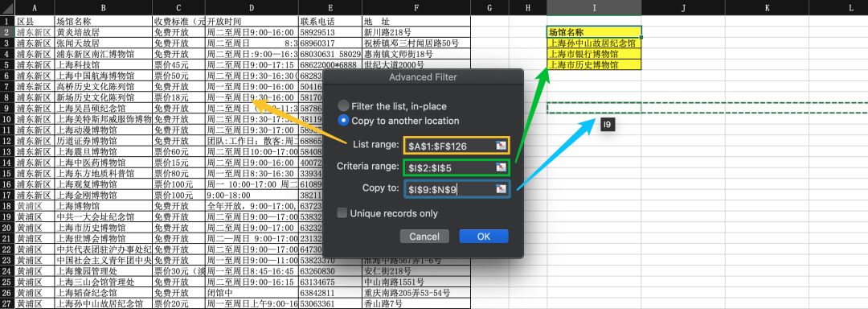Click 上海孙中山故居纪念馆 in column I
Image resolution: width=868 pixels, height=309 pixels.
[x=595, y=43]
